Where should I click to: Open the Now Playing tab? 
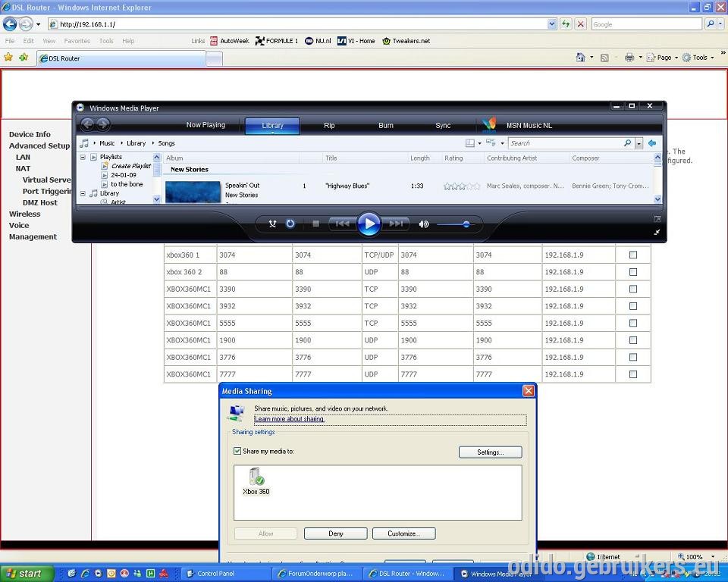coord(206,125)
